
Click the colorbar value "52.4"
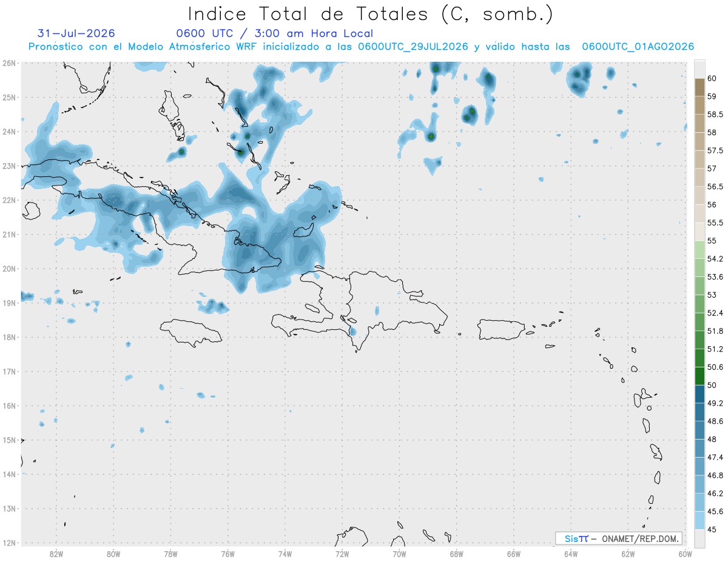tap(715, 313)
